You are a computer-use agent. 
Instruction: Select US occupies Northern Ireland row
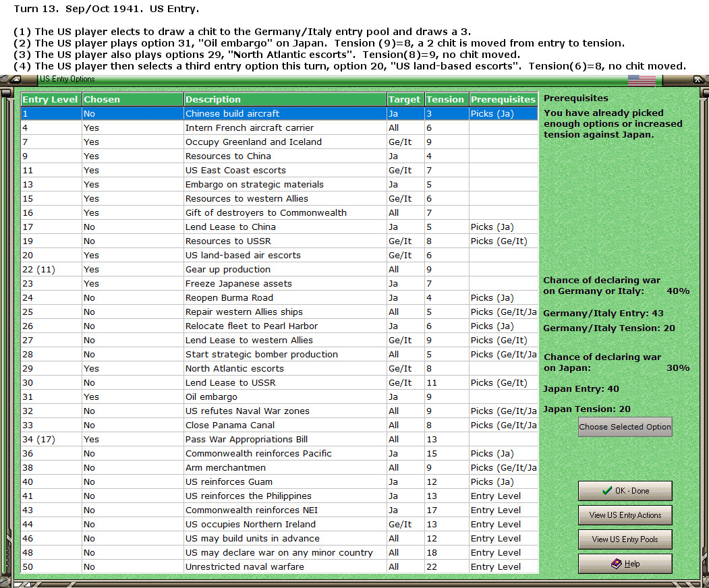tap(279, 524)
